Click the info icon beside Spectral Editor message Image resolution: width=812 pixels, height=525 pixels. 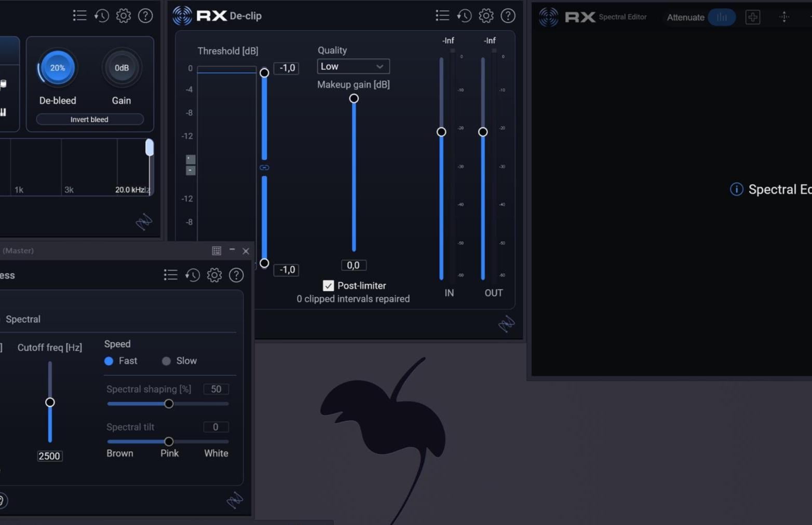(x=736, y=189)
